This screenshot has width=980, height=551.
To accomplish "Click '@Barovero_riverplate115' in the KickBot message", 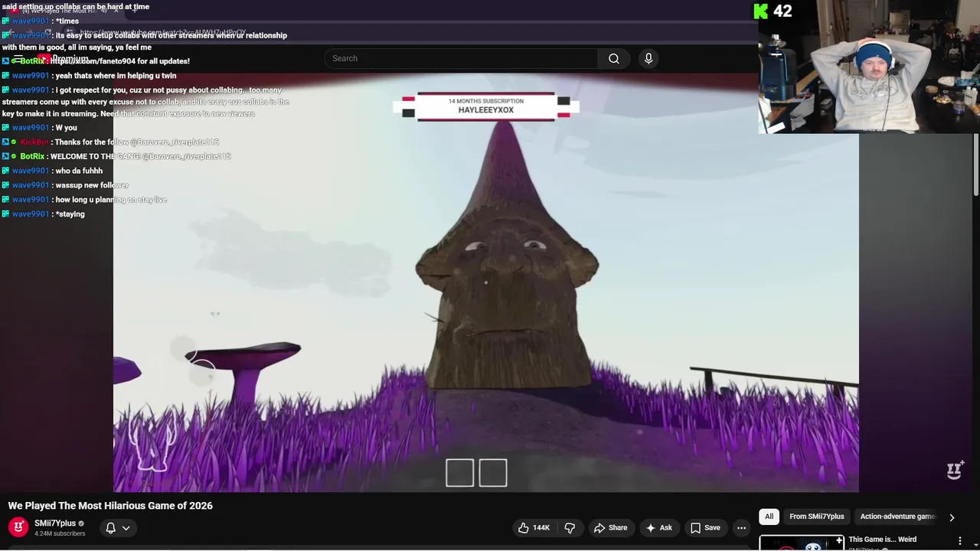I will [x=175, y=142].
